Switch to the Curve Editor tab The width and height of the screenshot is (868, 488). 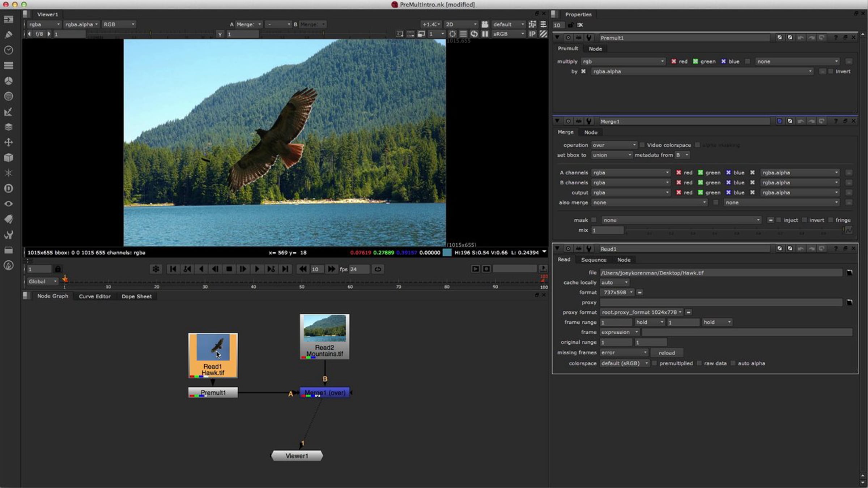tap(95, 296)
